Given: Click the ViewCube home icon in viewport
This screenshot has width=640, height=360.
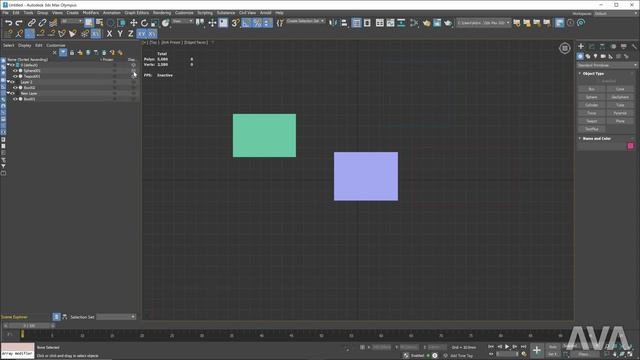Looking at the screenshot, I should [x=564, y=49].
